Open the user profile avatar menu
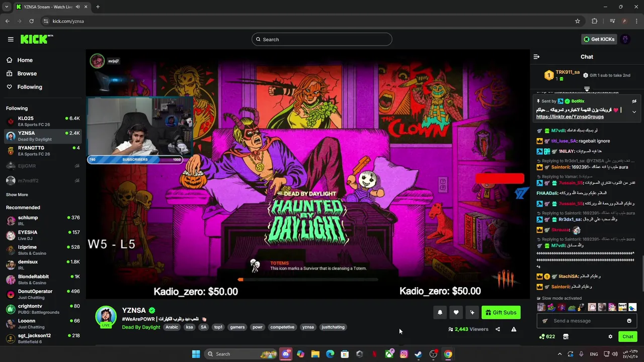The image size is (644, 362). click(x=625, y=39)
